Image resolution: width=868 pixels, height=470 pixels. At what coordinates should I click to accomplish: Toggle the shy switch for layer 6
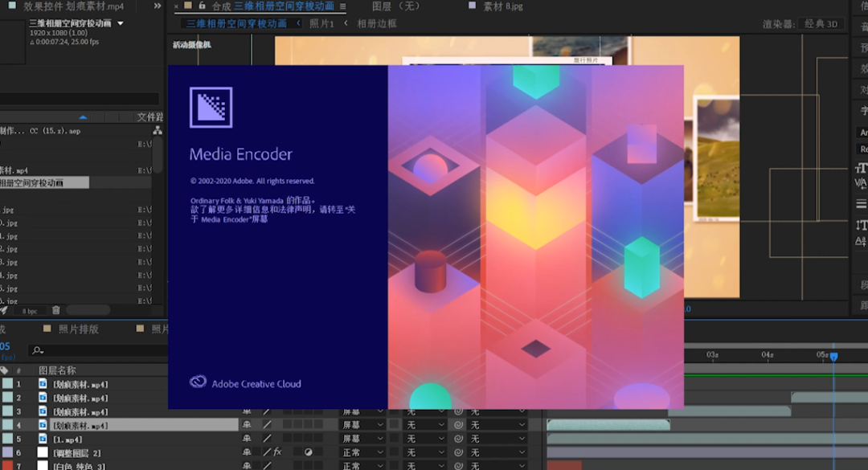tap(247, 452)
